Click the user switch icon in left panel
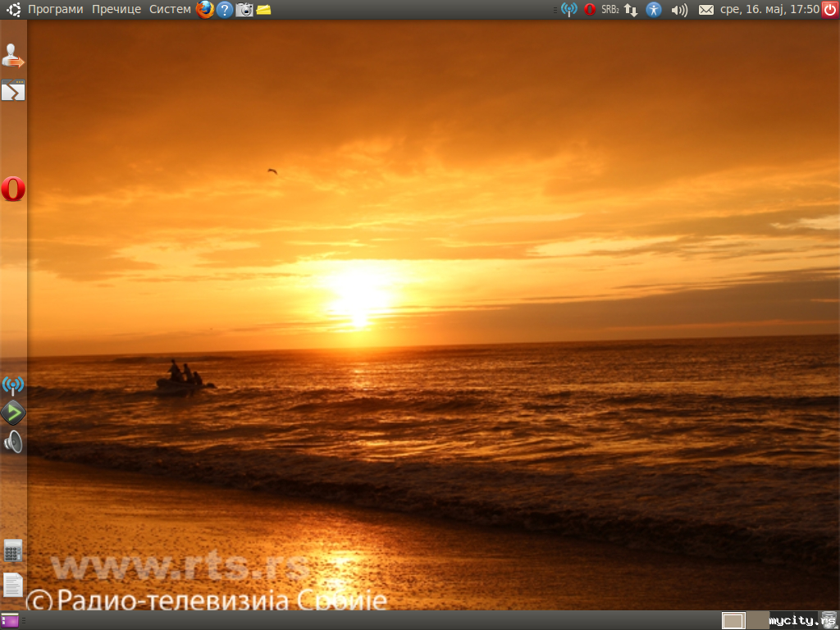Viewport: 840px width, 630px height. pyautogui.click(x=13, y=57)
